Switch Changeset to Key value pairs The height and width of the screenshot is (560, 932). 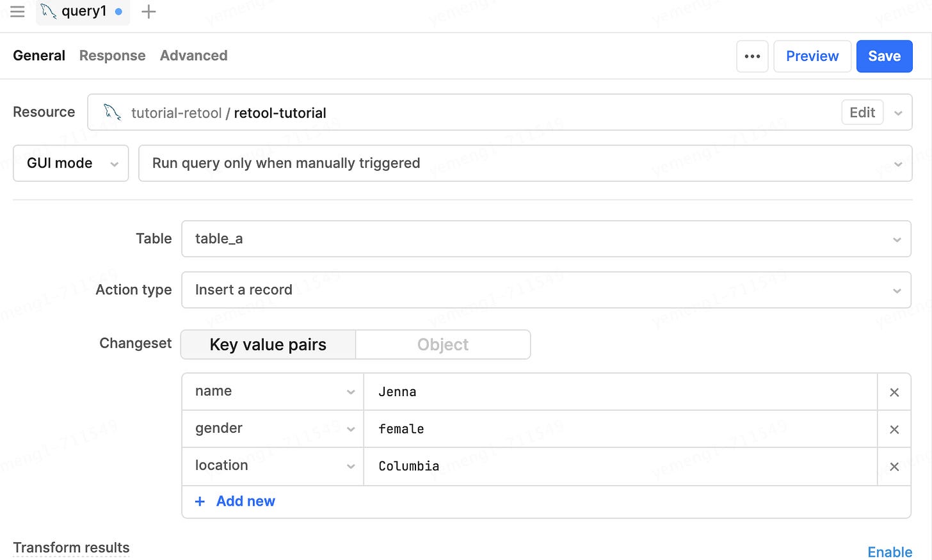coord(268,344)
